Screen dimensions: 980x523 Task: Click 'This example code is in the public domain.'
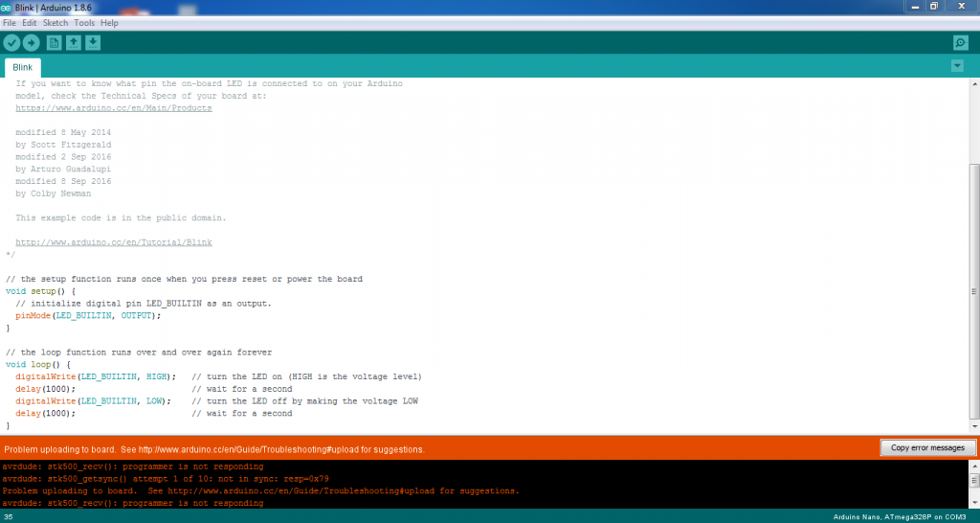[x=121, y=217]
